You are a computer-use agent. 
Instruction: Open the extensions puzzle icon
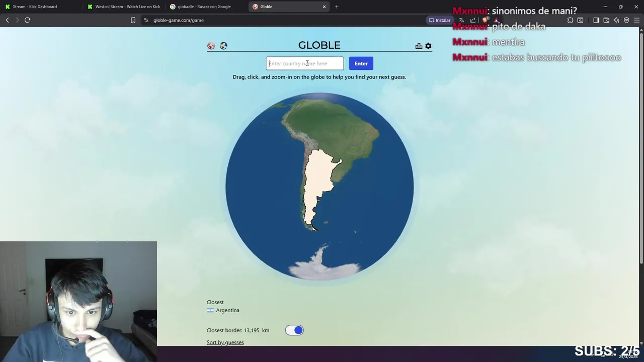click(570, 20)
